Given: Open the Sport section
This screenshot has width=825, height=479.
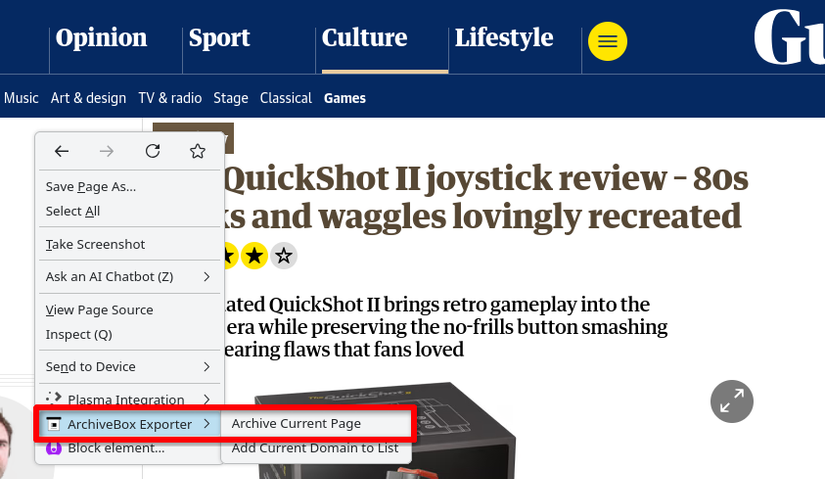Looking at the screenshot, I should 219,38.
